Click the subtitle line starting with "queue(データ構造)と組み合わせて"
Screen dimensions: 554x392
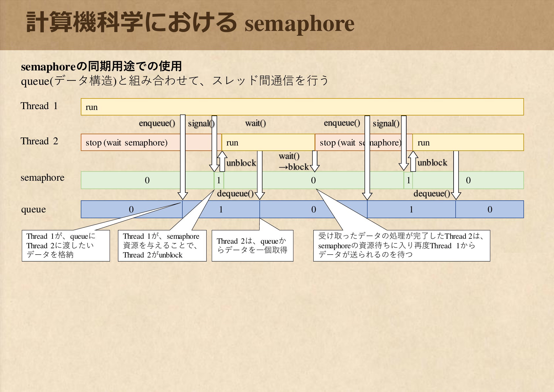tap(175, 81)
